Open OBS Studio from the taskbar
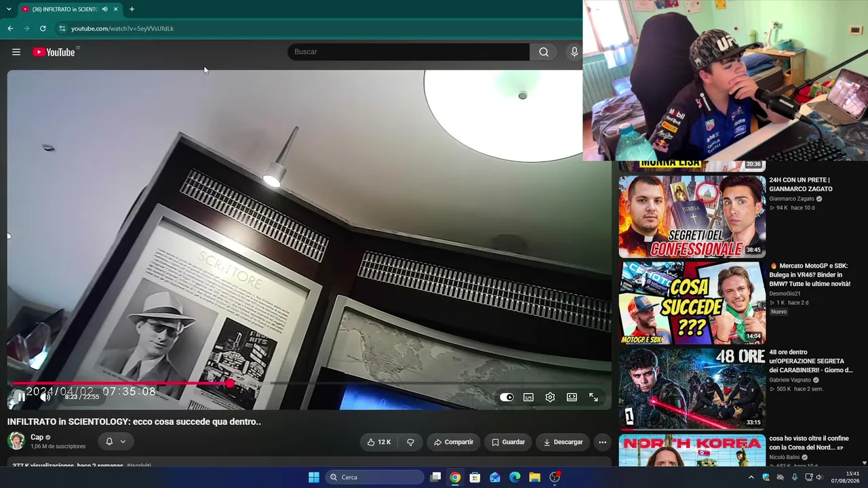Image resolution: width=868 pixels, height=488 pixels. point(555,477)
